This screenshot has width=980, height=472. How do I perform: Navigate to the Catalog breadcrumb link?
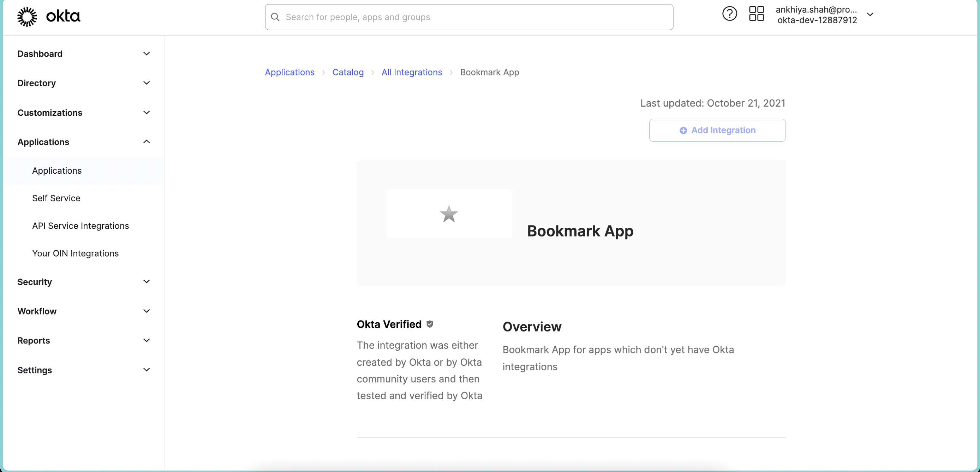click(x=348, y=72)
